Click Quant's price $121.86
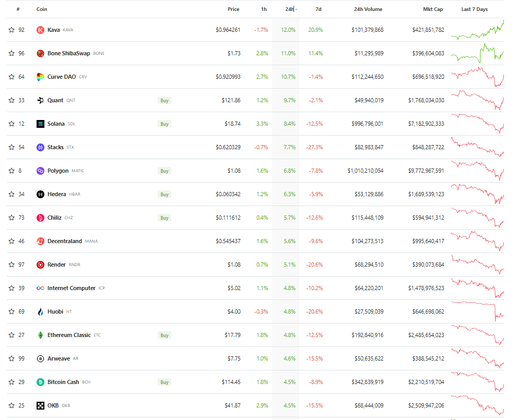This screenshot has width=516, height=420. click(x=231, y=100)
